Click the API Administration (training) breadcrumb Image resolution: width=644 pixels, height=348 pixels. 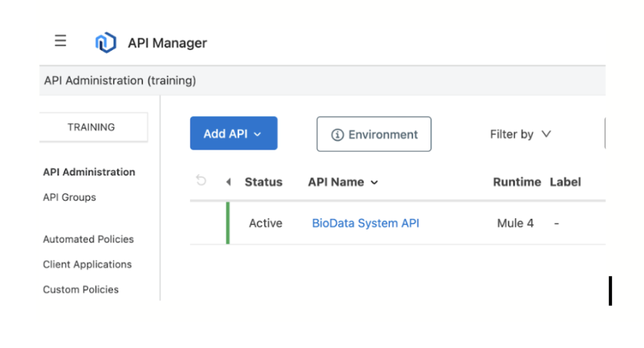120,81
